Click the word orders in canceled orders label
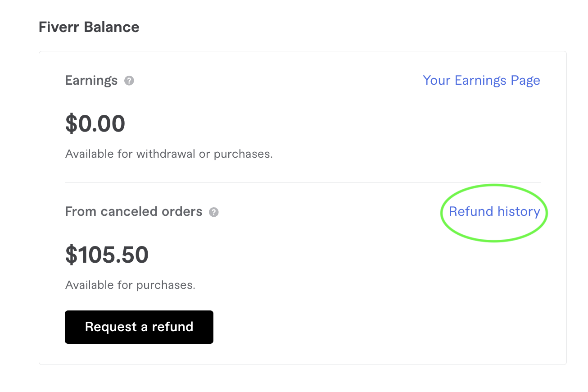 pyautogui.click(x=183, y=212)
